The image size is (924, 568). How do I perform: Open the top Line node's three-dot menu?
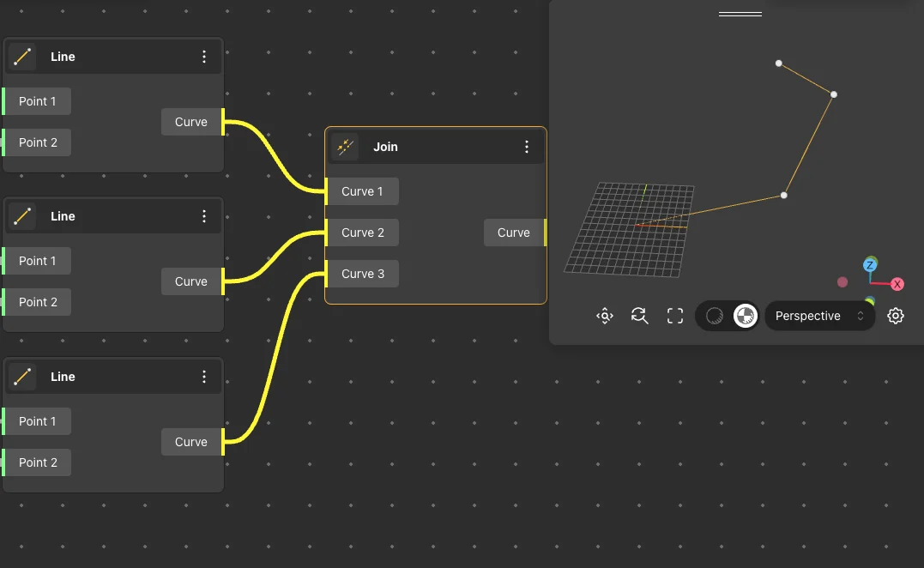(x=204, y=57)
